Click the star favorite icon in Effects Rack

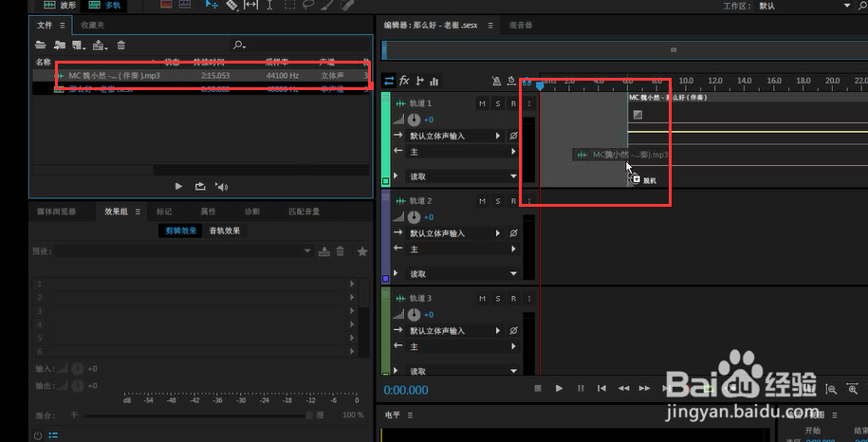pos(362,251)
